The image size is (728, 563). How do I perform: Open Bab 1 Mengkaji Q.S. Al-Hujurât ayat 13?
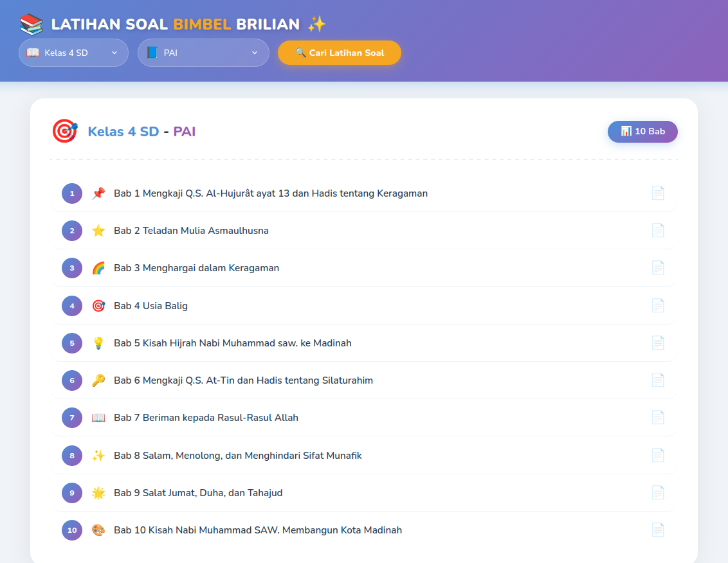click(x=363, y=193)
